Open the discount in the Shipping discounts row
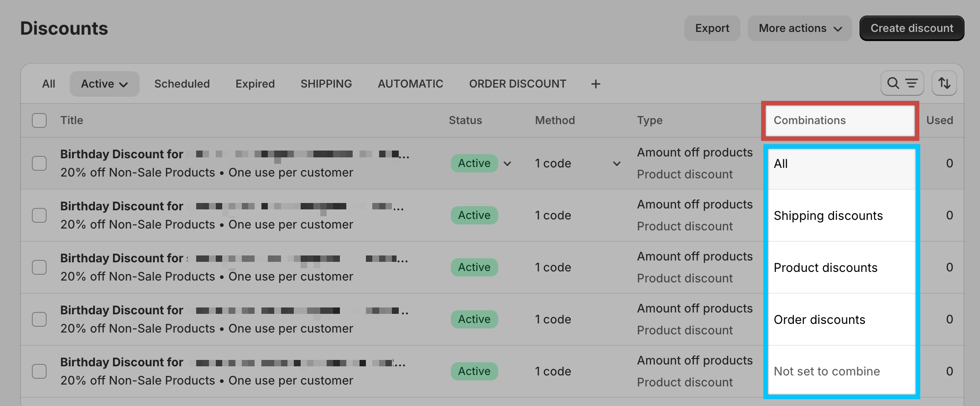The height and width of the screenshot is (406, 980). 232,206
